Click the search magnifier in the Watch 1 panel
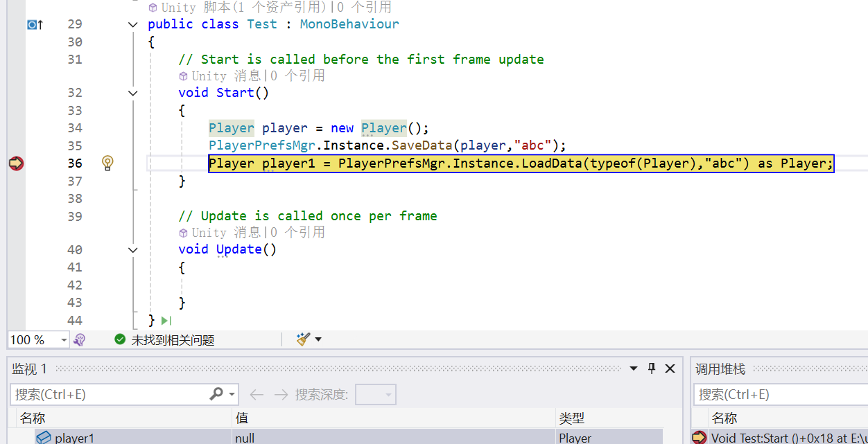The image size is (868, 444). [216, 393]
